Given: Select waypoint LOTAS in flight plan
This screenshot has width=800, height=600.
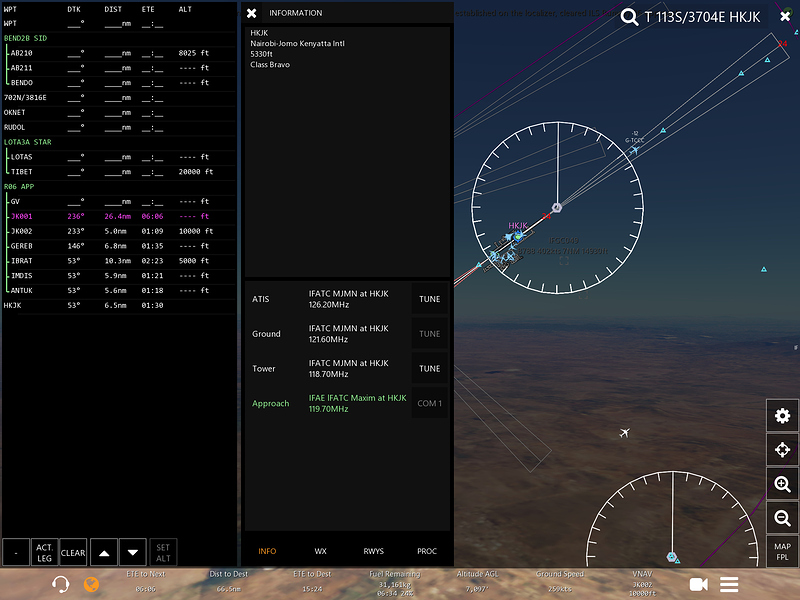Looking at the screenshot, I should (119, 157).
